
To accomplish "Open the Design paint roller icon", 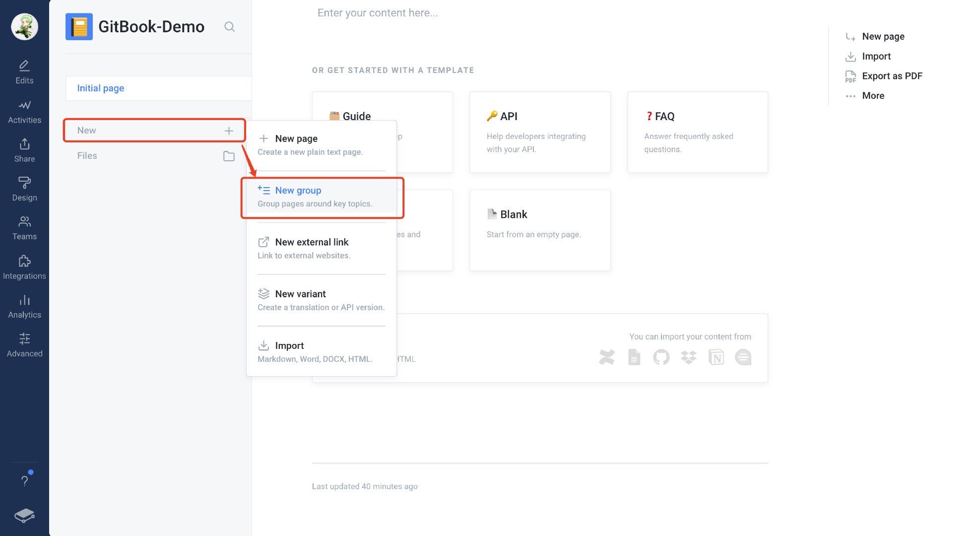I will click(24, 189).
